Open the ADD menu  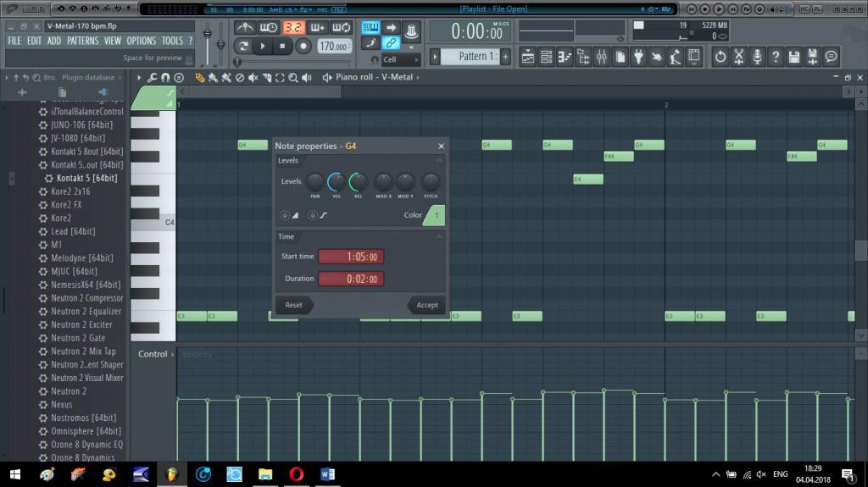(54, 41)
